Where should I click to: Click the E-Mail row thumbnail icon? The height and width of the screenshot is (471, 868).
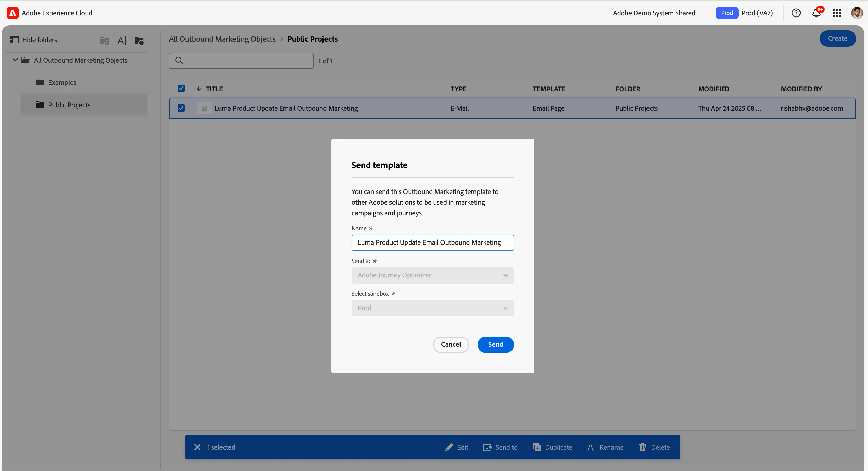pos(204,108)
